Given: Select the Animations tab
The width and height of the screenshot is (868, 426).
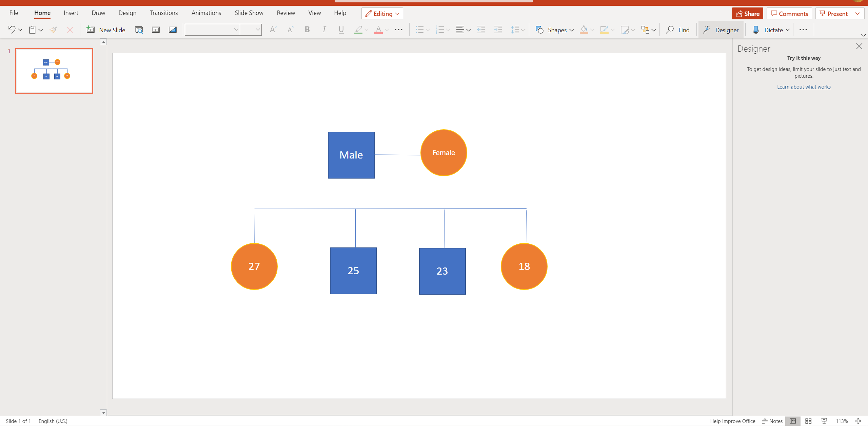Looking at the screenshot, I should [x=206, y=12].
